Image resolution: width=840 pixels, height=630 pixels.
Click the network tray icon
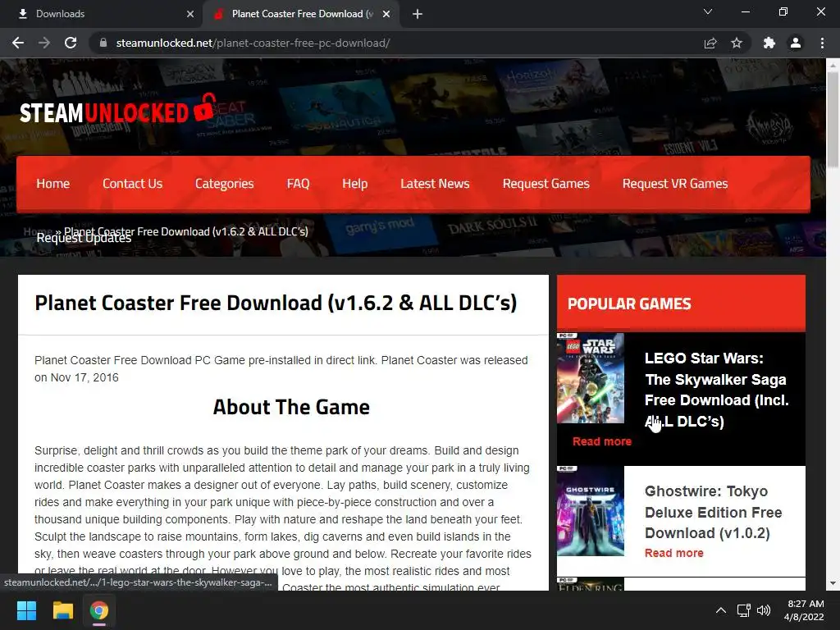pyautogui.click(x=743, y=610)
